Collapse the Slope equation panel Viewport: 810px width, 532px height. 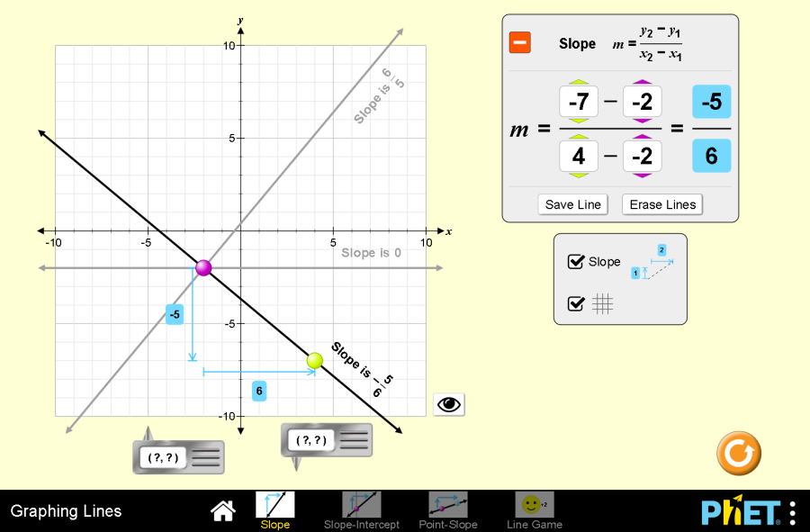pyautogui.click(x=520, y=42)
